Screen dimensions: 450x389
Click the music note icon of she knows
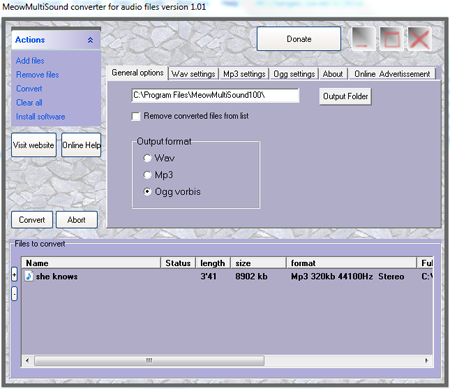[x=29, y=276]
